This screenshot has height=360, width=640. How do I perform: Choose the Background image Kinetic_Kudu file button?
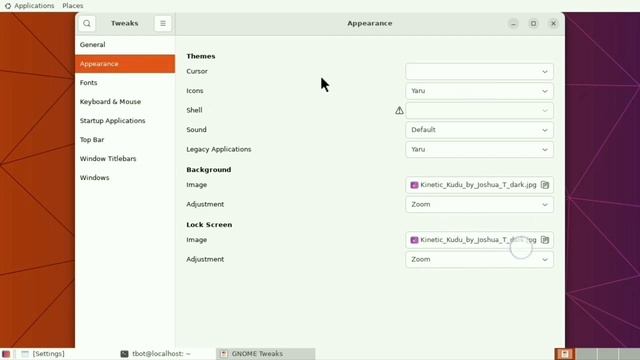click(480, 185)
